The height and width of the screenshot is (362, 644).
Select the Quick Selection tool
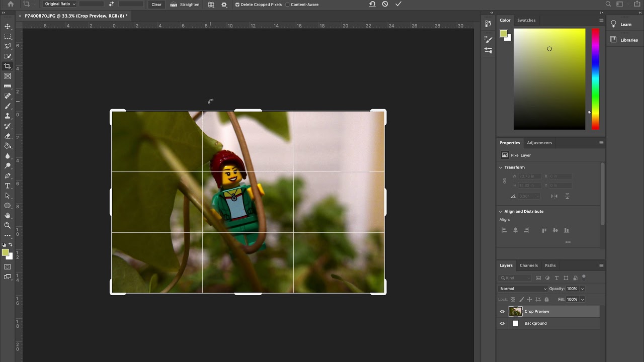pos(8,56)
